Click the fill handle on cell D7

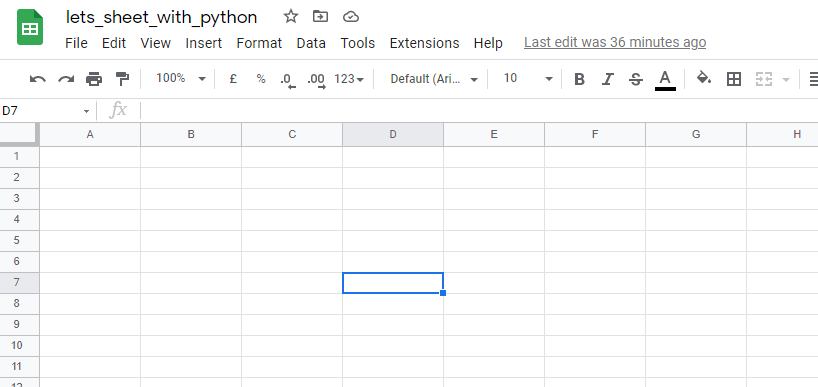pos(443,293)
